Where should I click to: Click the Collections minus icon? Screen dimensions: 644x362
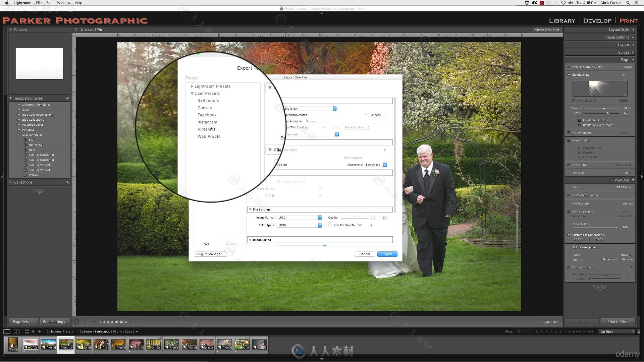tap(62, 182)
